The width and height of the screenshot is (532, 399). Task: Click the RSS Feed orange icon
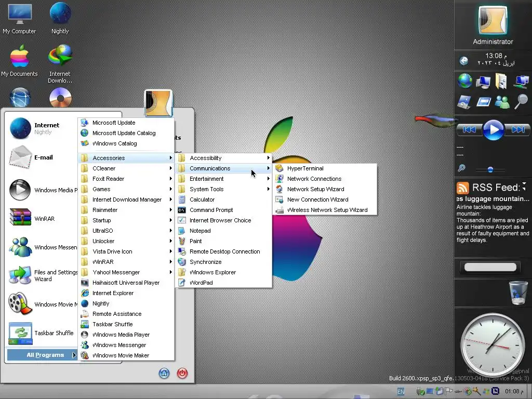tap(462, 188)
